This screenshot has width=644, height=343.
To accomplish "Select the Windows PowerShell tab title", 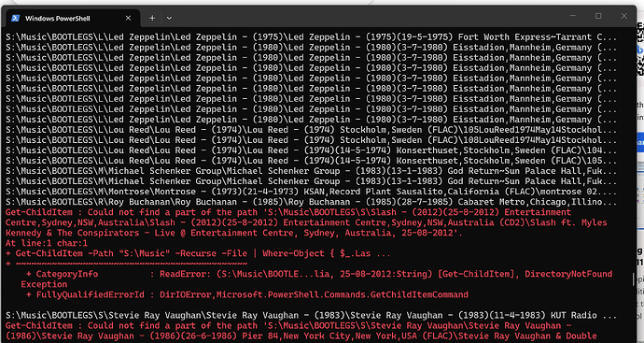I will (x=58, y=18).
